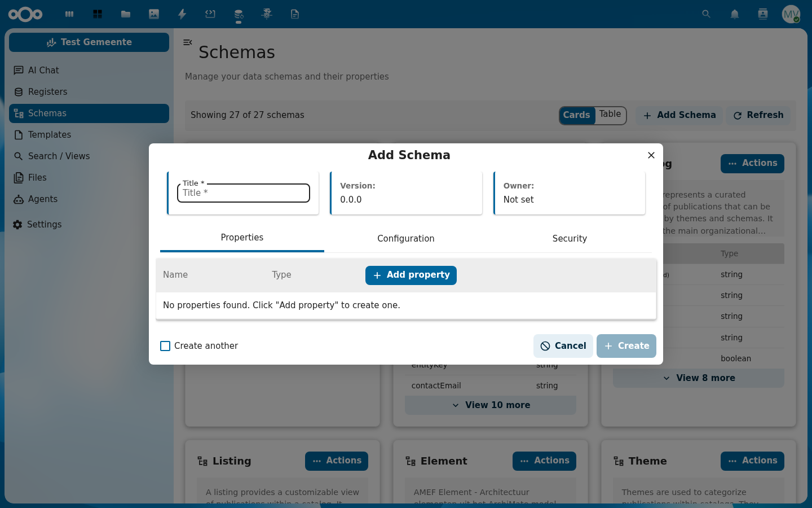Check the Create another checkbox
This screenshot has width=812, height=508.
[x=165, y=346]
